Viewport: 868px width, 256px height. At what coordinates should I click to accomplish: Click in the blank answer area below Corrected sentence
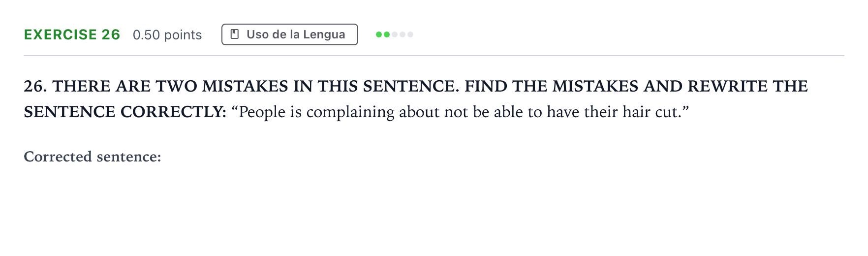(433, 207)
